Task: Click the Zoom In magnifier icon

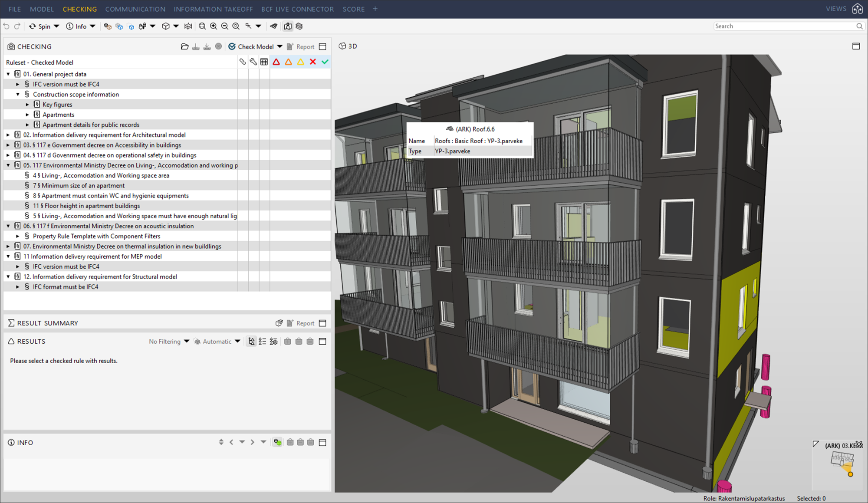Action: (214, 26)
